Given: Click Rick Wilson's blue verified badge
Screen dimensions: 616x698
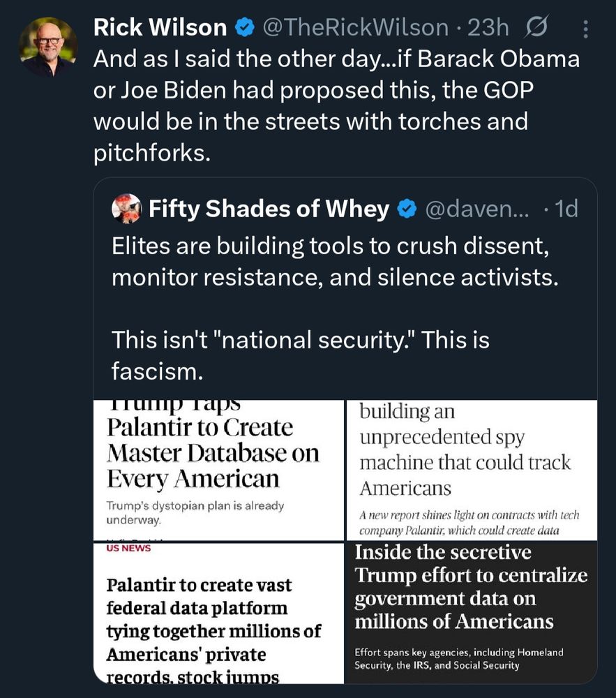Looking at the screenshot, I should [244, 28].
